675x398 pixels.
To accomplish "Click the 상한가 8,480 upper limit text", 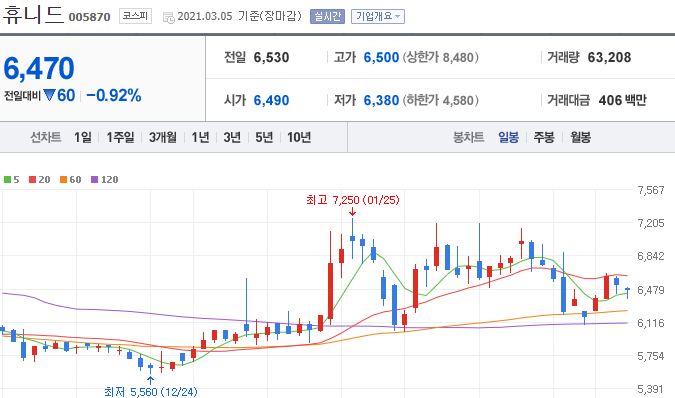I will coord(440,57).
